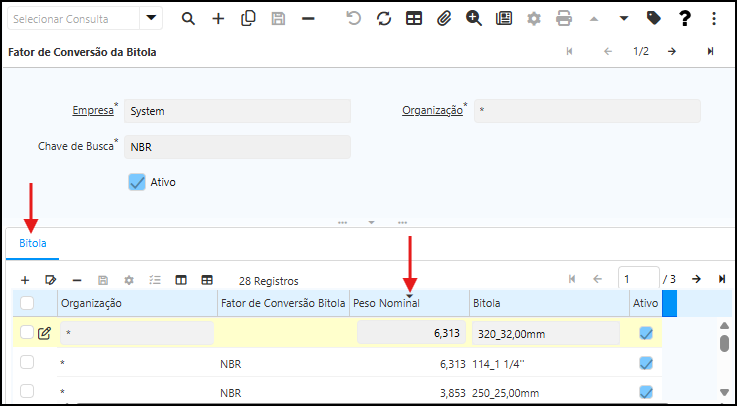The height and width of the screenshot is (406, 737).
Task: Click the Peso Nominal column header
Action: [386, 303]
